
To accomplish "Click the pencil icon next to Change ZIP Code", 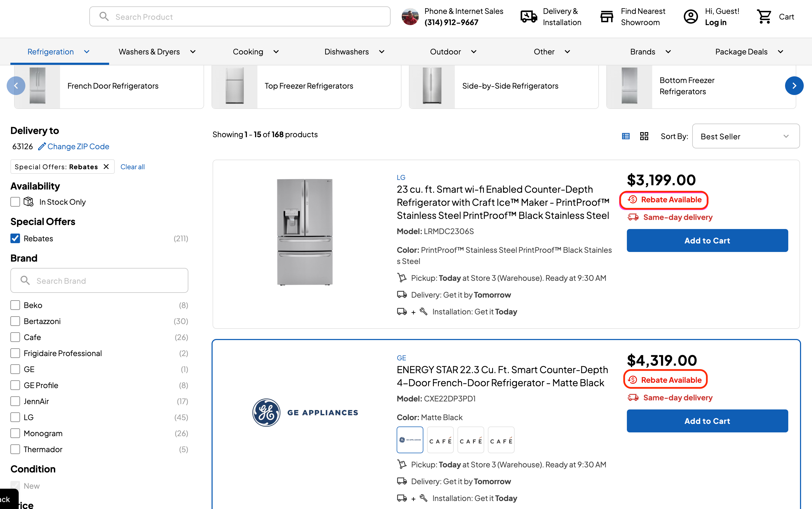I will click(x=42, y=147).
